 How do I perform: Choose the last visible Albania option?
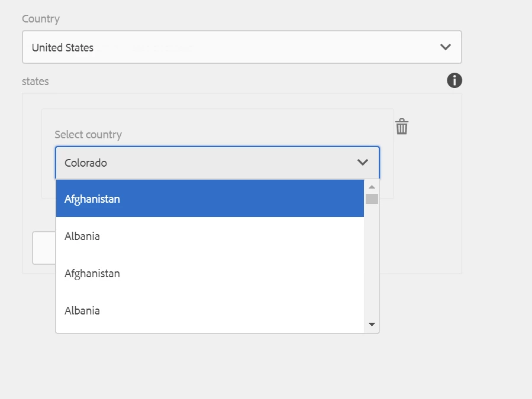click(x=210, y=310)
